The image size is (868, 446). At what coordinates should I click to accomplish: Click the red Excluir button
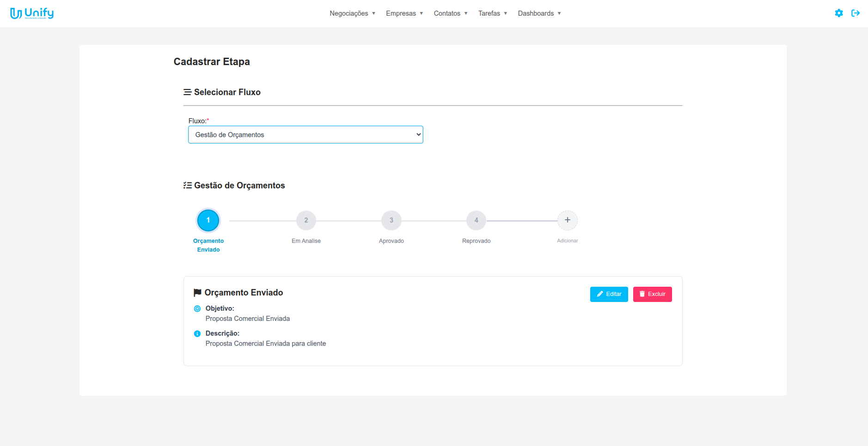[x=652, y=294]
